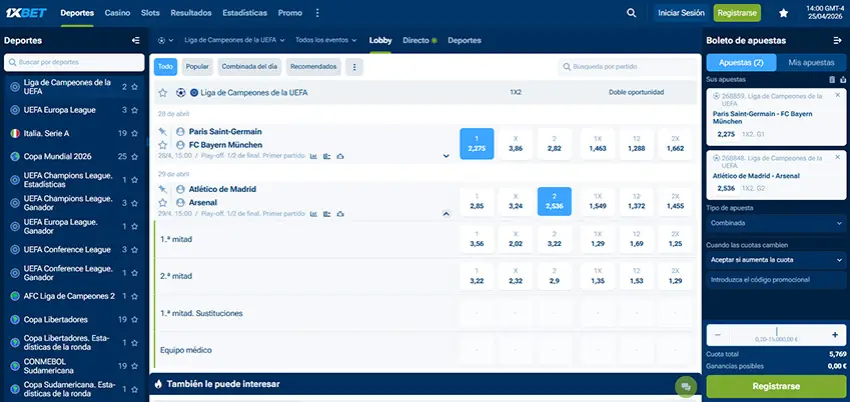Open Todos los eventos dropdown
The width and height of the screenshot is (850, 402).
tap(326, 41)
